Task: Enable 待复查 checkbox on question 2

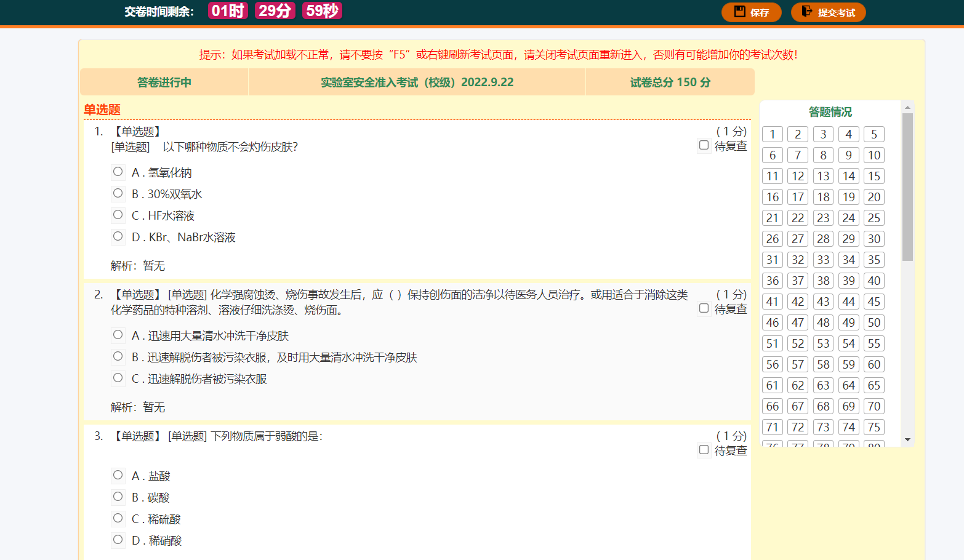Action: (x=704, y=308)
